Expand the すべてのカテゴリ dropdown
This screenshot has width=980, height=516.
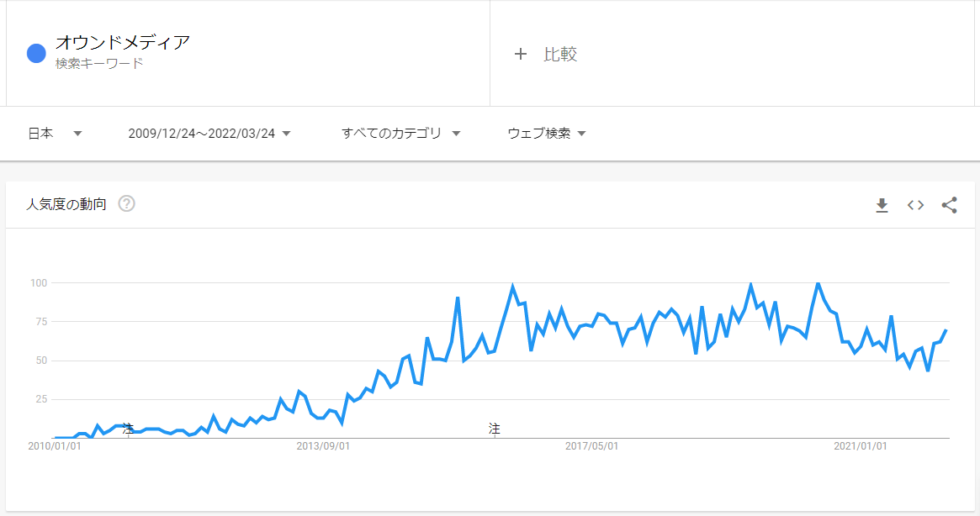[400, 133]
